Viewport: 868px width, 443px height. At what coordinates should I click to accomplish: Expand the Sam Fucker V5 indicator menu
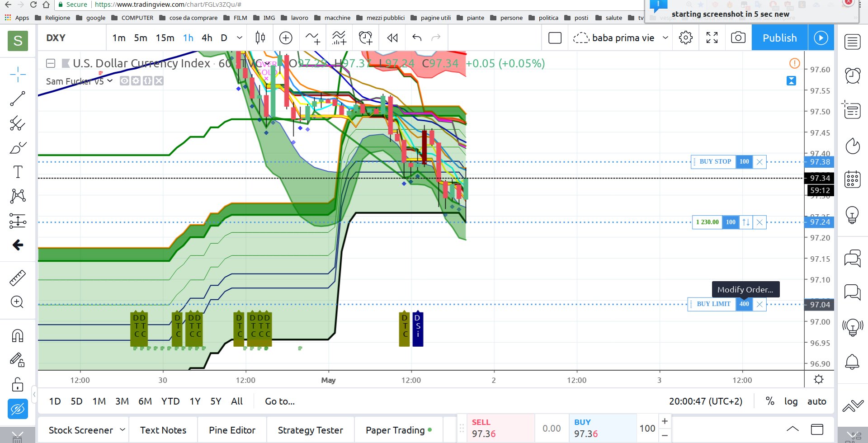click(110, 81)
